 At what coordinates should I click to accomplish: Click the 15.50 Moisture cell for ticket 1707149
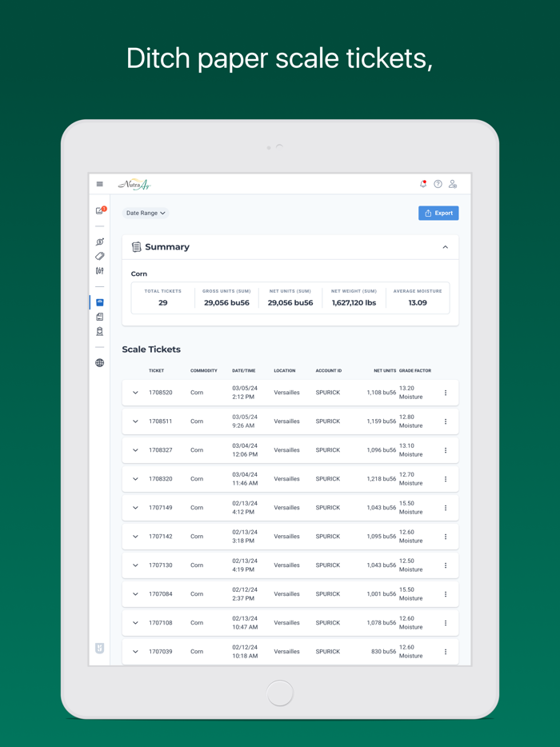pyautogui.click(x=411, y=508)
